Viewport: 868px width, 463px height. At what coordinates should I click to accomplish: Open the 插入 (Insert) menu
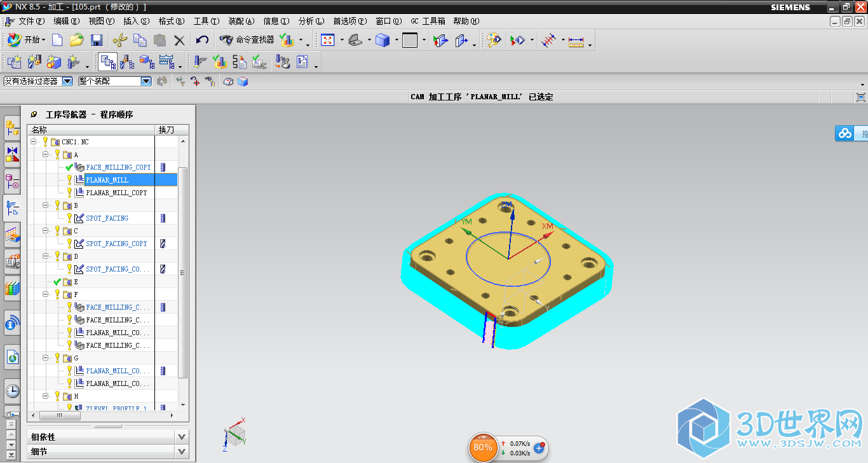137,21
